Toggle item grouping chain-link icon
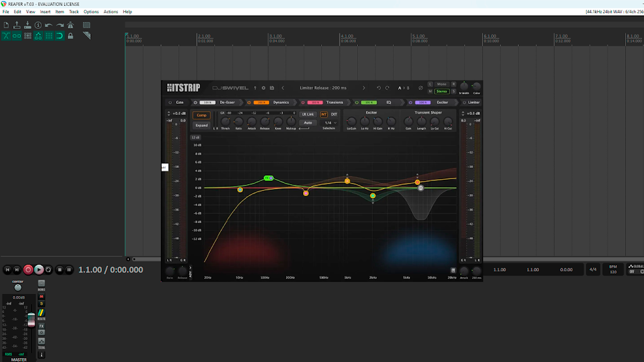Viewport: 644px width, 362px height. [17, 36]
